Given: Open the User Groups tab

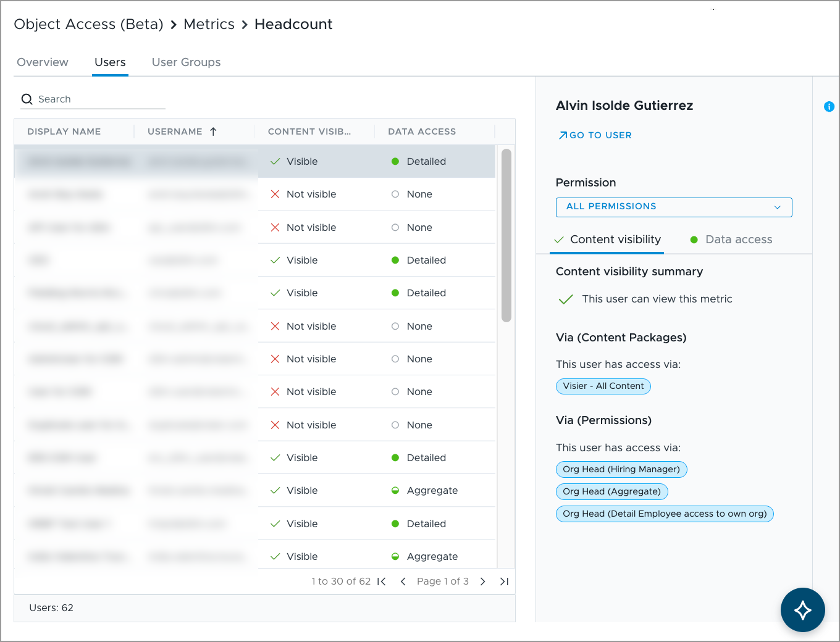Looking at the screenshot, I should coord(186,62).
